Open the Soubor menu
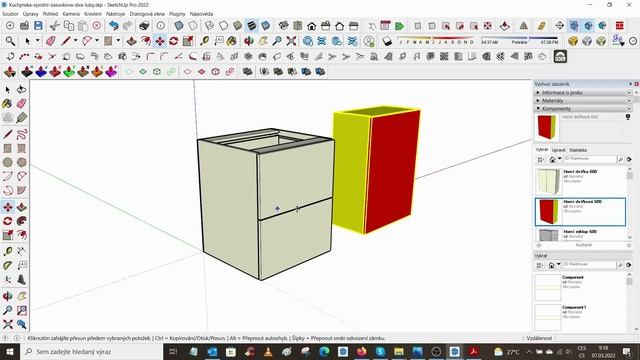Viewport: 640px width, 360px height. point(10,14)
